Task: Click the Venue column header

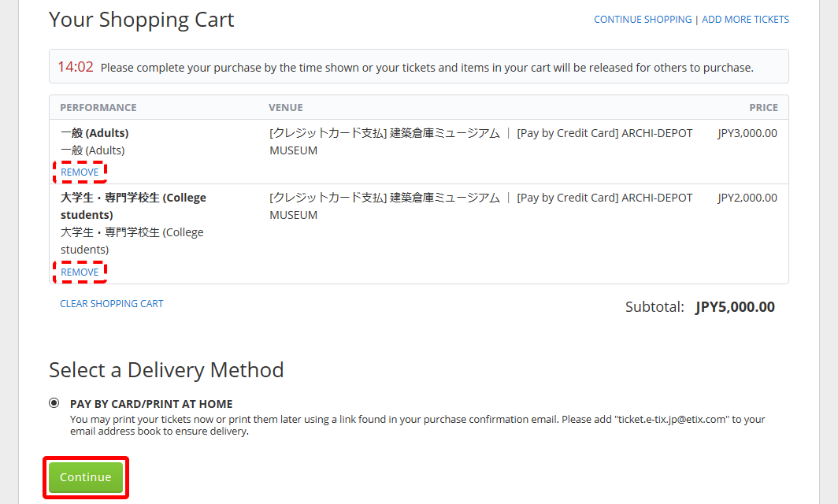Action: tap(286, 108)
